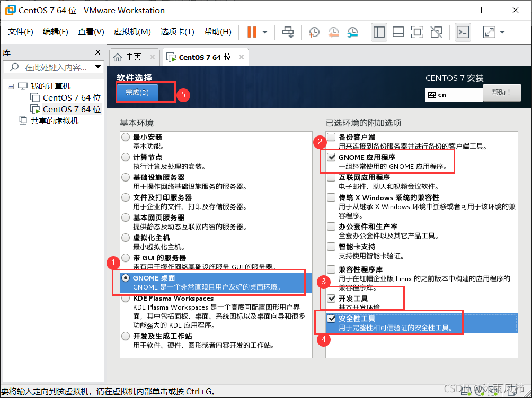Image resolution: width=532 pixels, height=398 pixels.
Task: Open the 虚拟机(M) menu
Action: [132, 32]
